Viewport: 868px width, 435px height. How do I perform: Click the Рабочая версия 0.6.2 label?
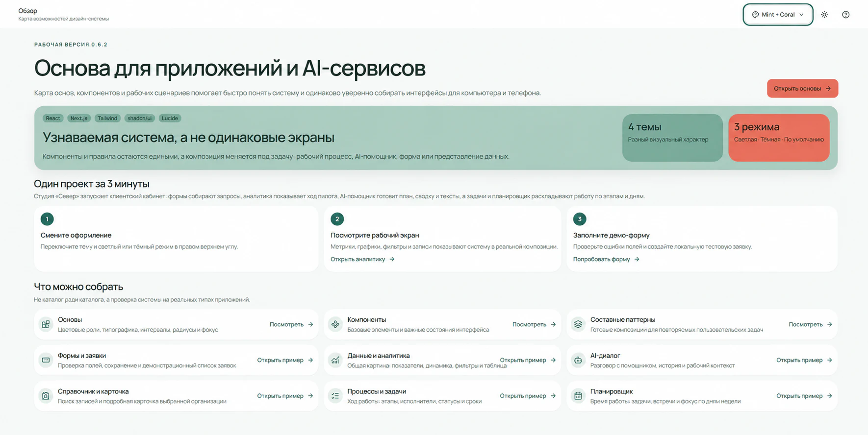tap(71, 45)
